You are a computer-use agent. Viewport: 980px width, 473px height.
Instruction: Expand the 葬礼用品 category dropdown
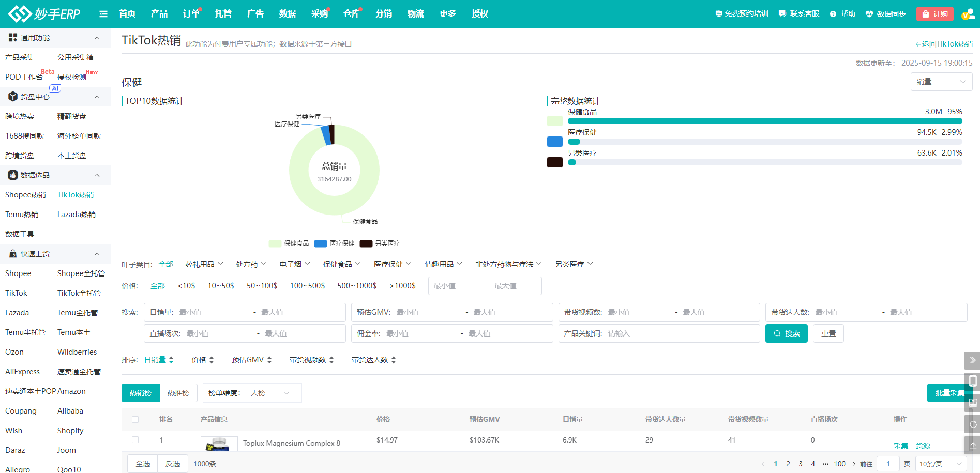click(204, 264)
